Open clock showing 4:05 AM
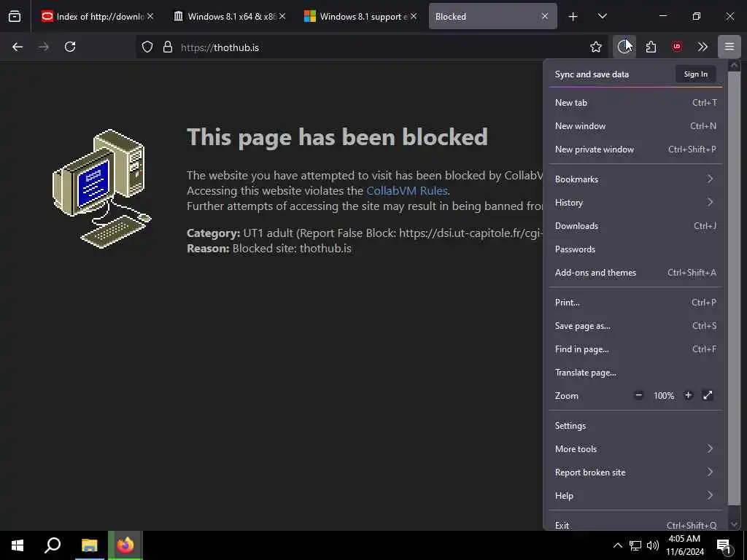Viewport: 747px width, 560px height. tap(685, 545)
